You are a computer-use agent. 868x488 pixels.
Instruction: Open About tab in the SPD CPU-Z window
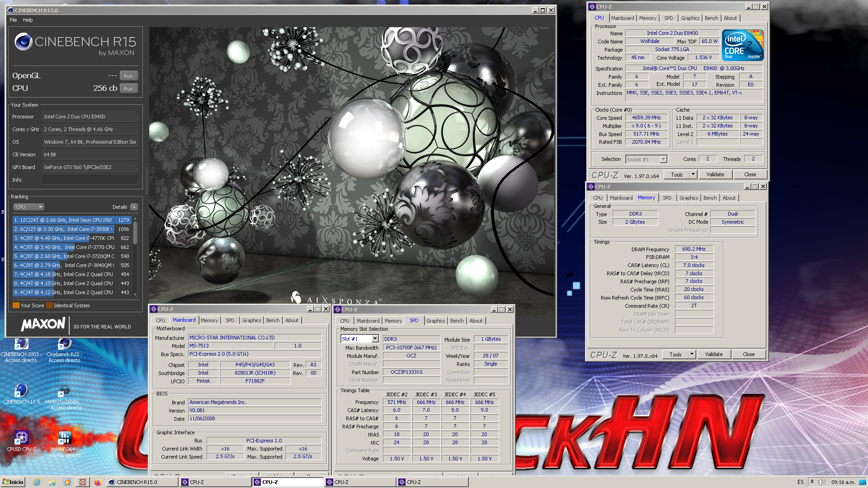[x=476, y=321]
